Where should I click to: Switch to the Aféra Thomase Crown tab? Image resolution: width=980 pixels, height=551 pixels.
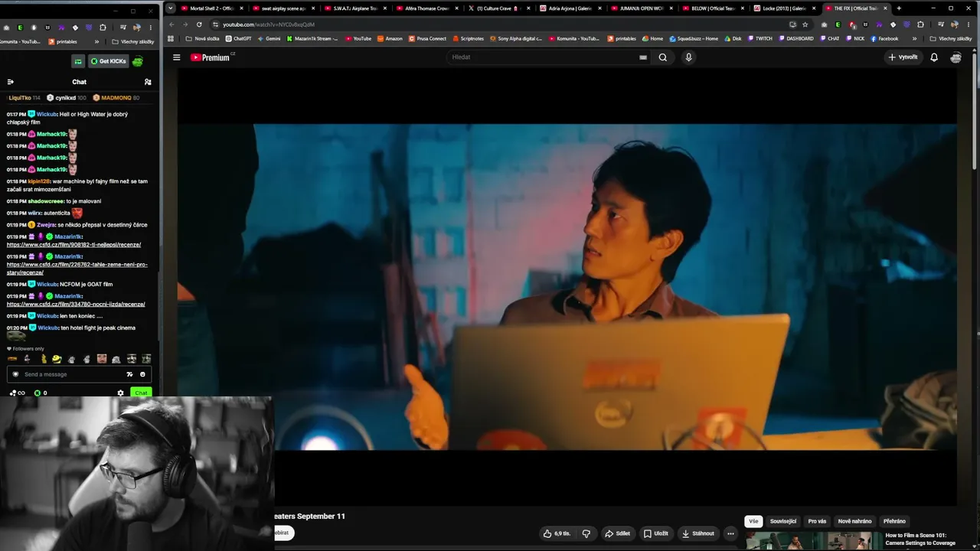[427, 8]
